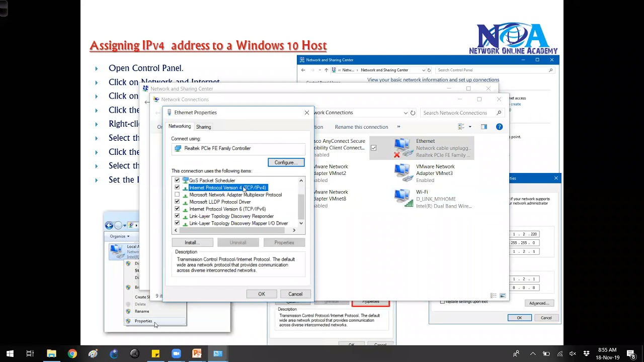The width and height of the screenshot is (644, 362).
Task: Open the taskbar clock showing 8:55 AM
Action: [607, 353]
